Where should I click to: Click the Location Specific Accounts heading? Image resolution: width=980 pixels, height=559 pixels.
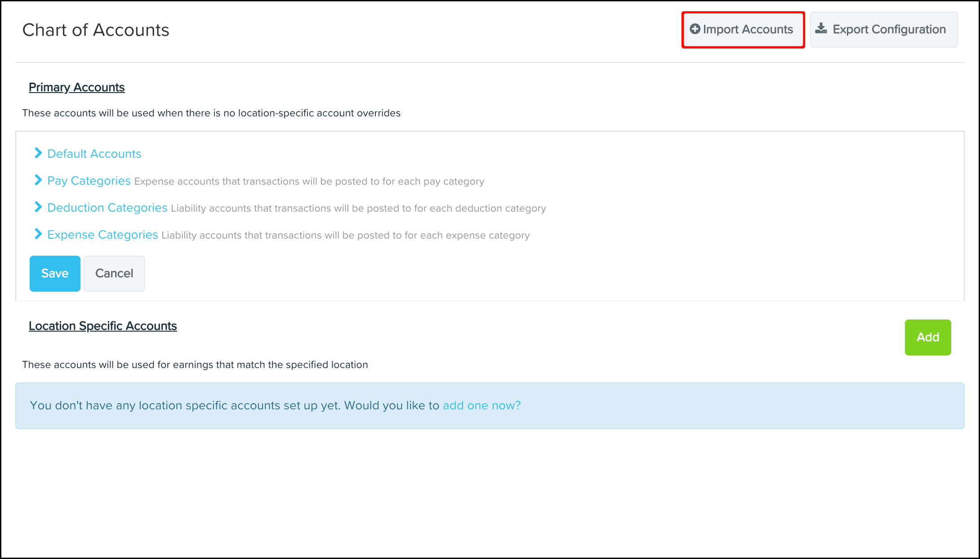102,326
